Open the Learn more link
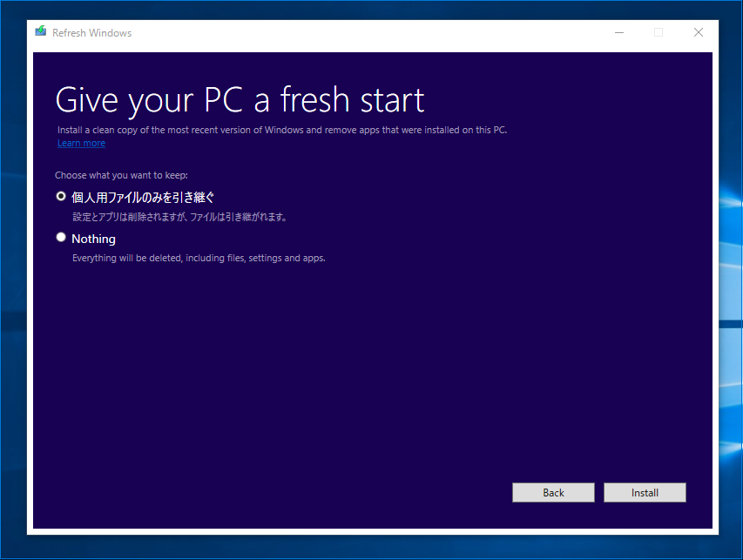Screen dimensions: 743x560 [x=81, y=143]
